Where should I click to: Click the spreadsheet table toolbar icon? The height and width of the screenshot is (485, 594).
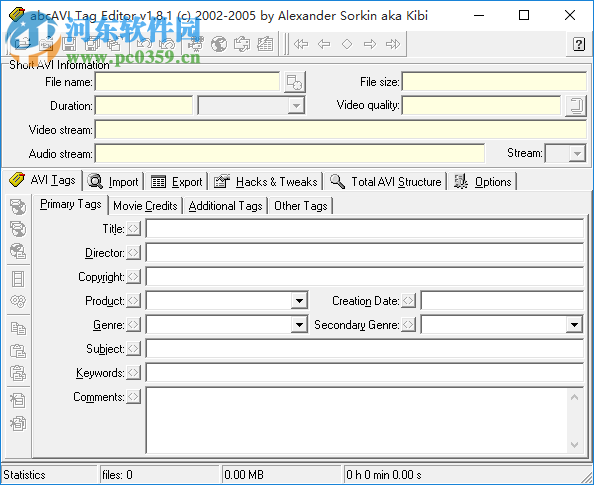pyautogui.click(x=265, y=44)
